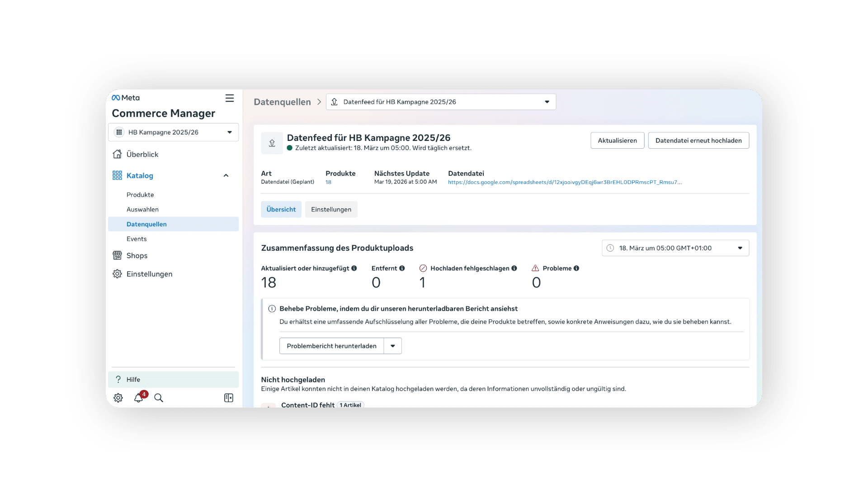This screenshot has height=497, width=868.
Task: Click the search magnifier icon
Action: [159, 398]
